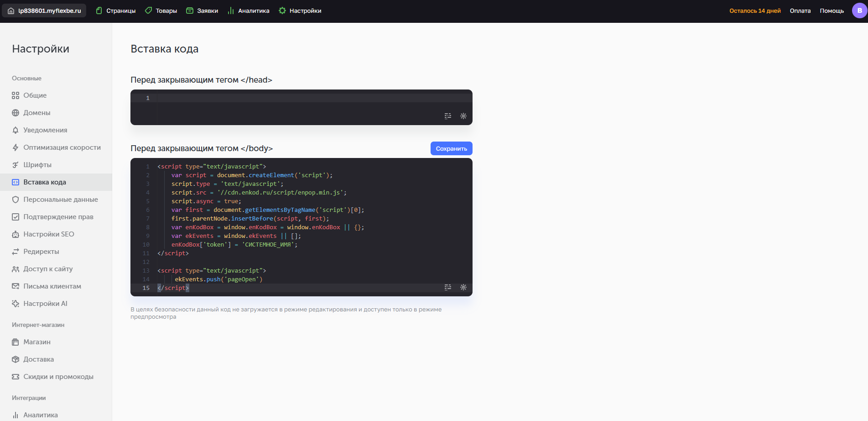Open the lp838601.myflexbe.ru site home link
Viewport: 868px width, 421px height.
point(44,11)
